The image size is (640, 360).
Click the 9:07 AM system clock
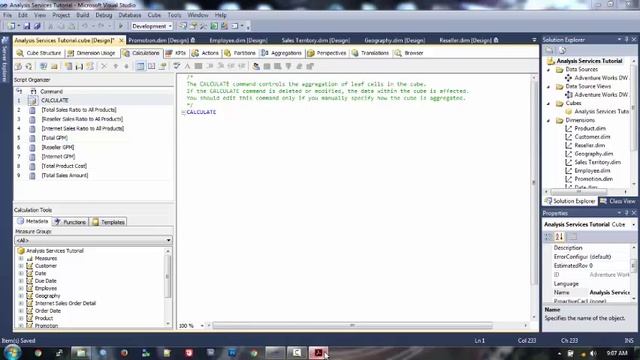coord(617,353)
